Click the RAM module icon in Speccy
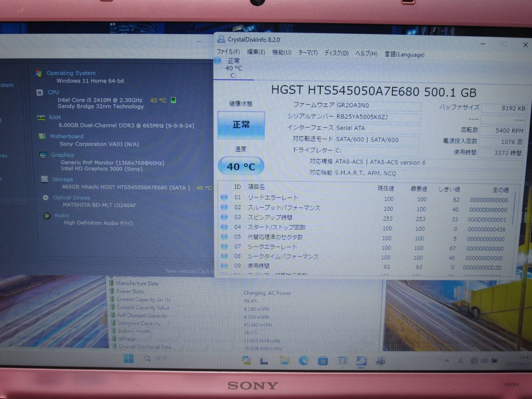 click(x=41, y=118)
